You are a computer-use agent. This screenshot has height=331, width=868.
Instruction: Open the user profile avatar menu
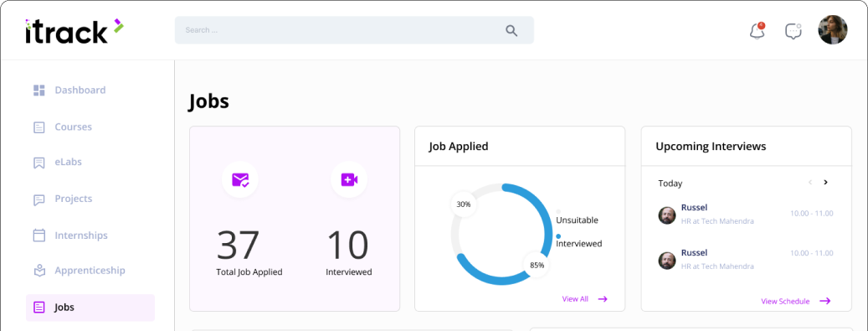(x=833, y=30)
